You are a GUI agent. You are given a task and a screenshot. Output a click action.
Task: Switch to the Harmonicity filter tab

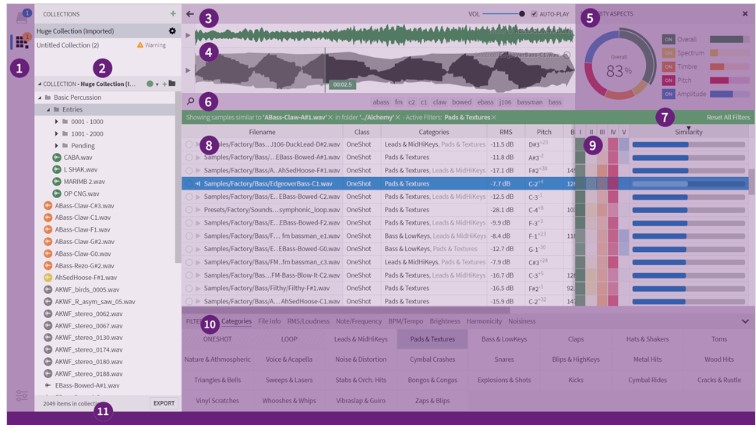point(484,321)
